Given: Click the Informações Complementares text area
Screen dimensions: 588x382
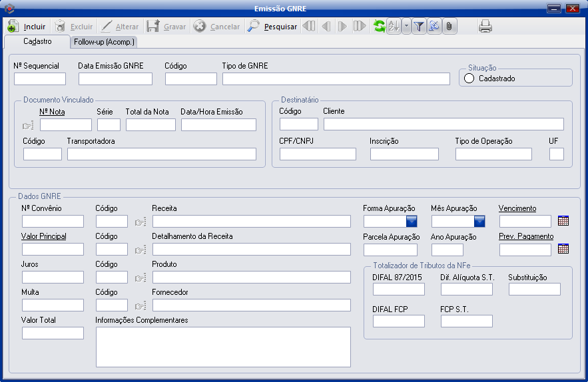Looking at the screenshot, I should (223, 346).
